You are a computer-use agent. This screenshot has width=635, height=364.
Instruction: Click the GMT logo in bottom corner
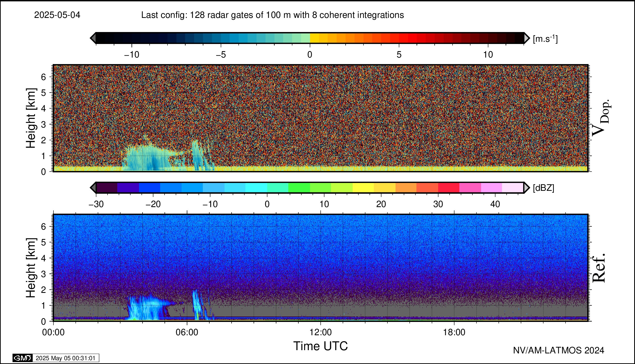click(22, 358)
